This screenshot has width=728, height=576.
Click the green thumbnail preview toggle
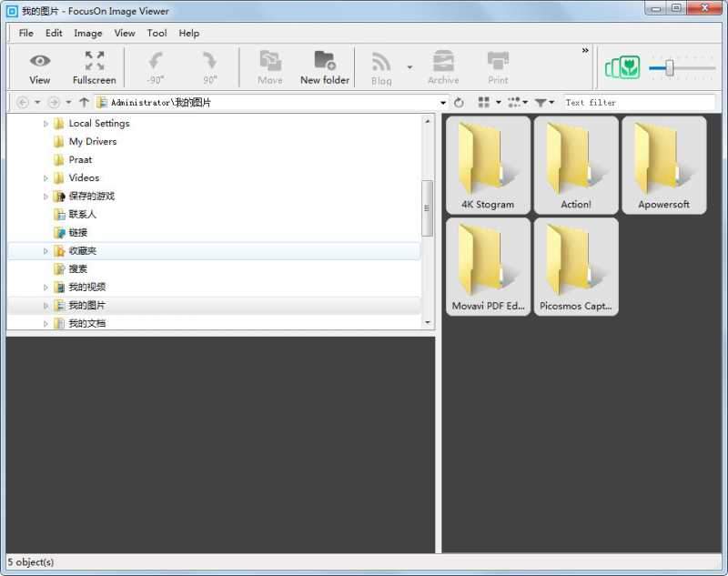click(x=622, y=66)
